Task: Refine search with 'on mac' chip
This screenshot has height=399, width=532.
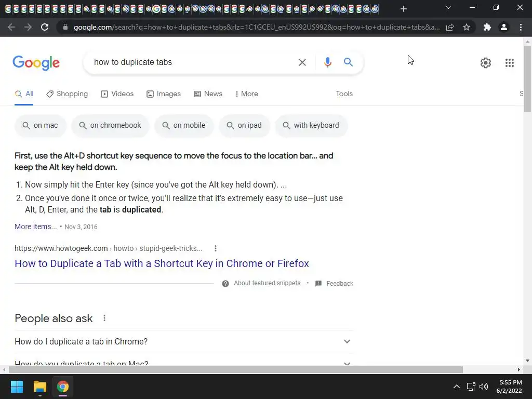Action: [41, 126]
